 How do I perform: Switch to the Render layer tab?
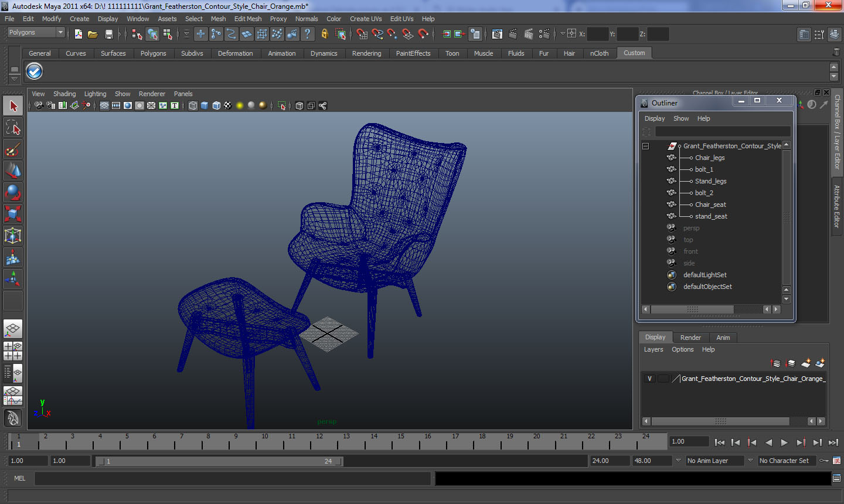690,338
